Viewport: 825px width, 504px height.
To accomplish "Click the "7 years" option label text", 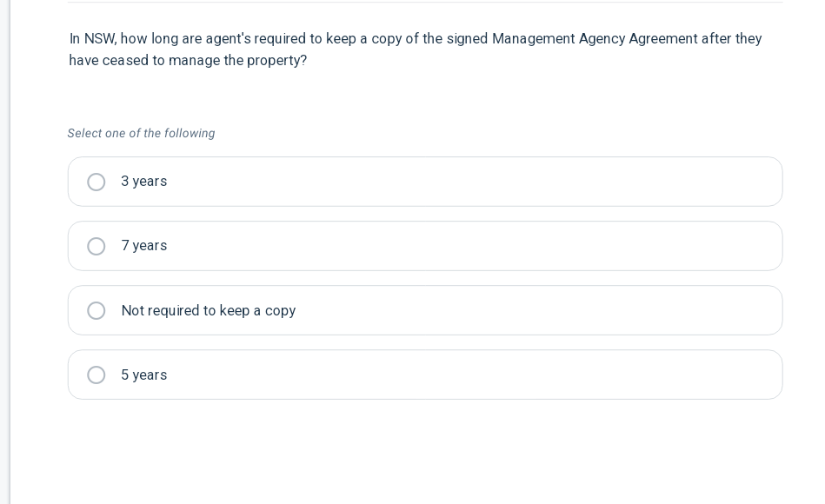I will [144, 246].
